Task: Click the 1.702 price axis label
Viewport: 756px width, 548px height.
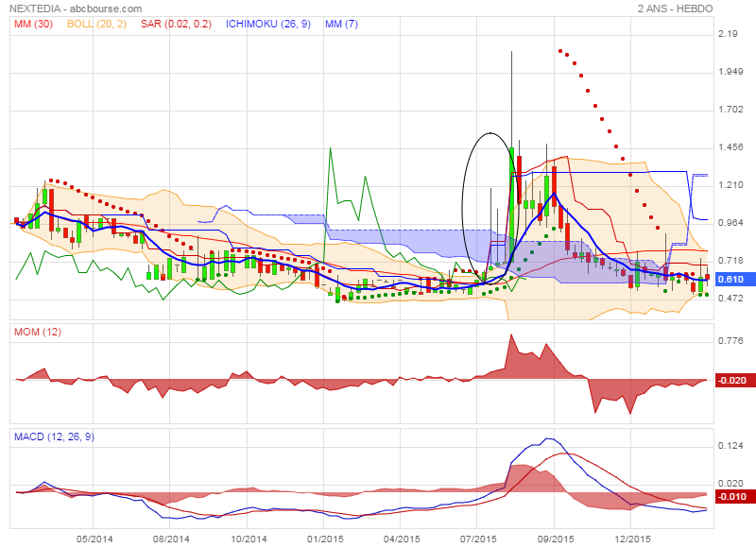Action: tap(730, 110)
